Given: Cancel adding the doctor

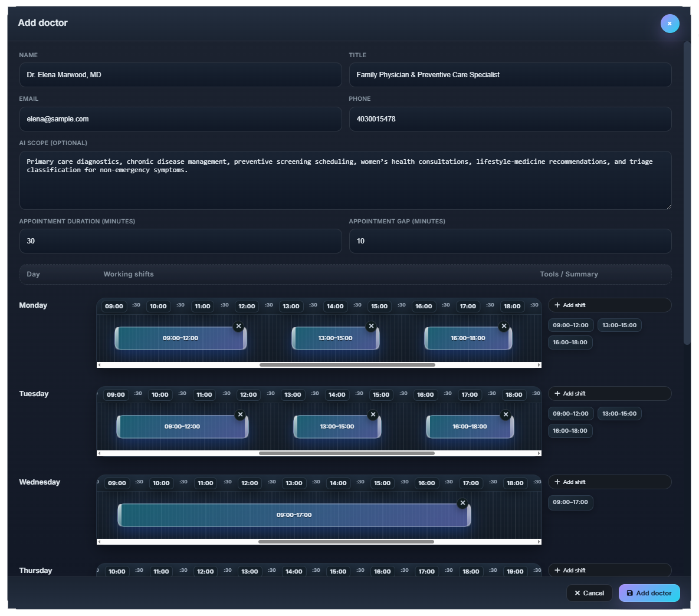Looking at the screenshot, I should pos(589,593).
